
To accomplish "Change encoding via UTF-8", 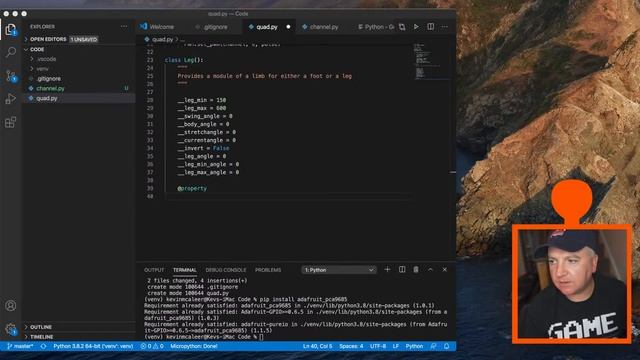I will [378, 346].
